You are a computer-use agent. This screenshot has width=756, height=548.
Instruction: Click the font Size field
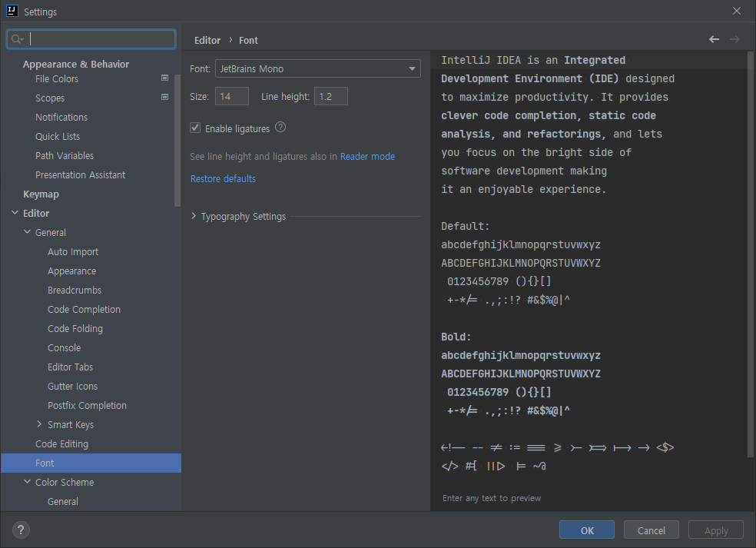232,97
